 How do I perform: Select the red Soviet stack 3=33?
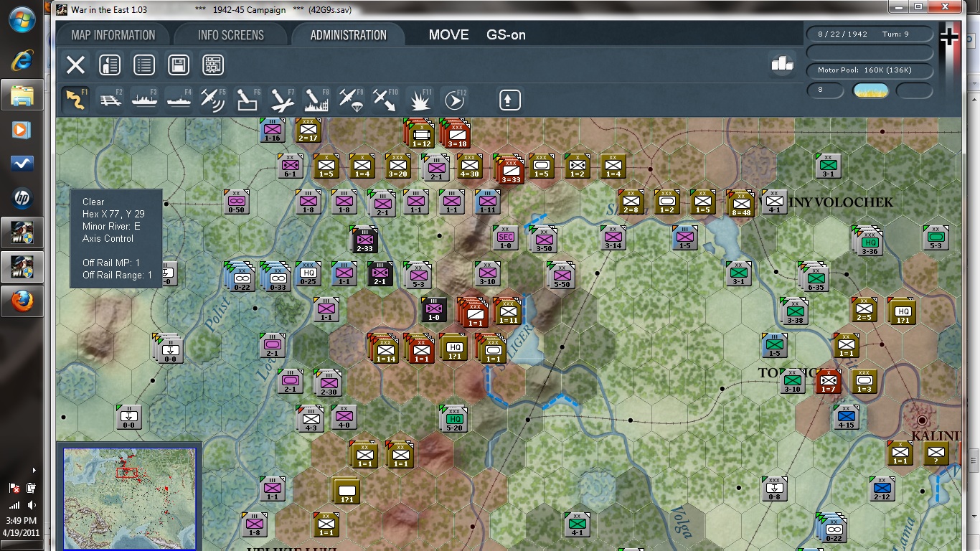coord(509,169)
